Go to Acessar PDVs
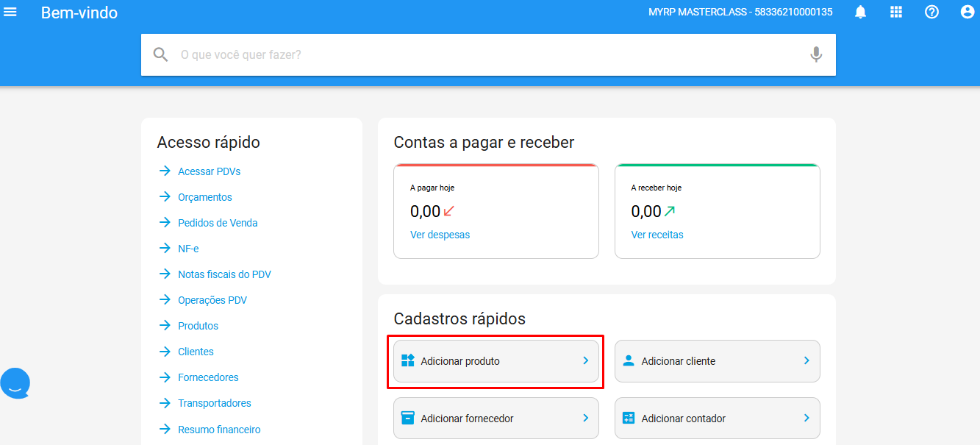 [x=209, y=171]
